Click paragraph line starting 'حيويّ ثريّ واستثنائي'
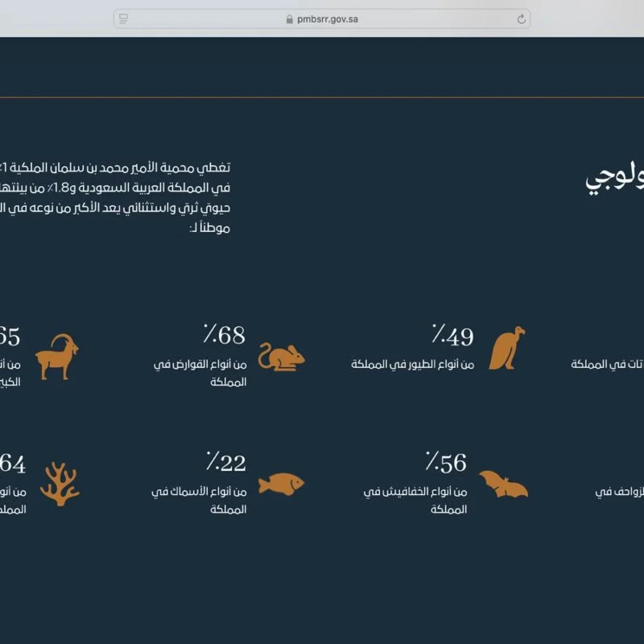Viewport: 644px width, 644px height. pos(115,208)
